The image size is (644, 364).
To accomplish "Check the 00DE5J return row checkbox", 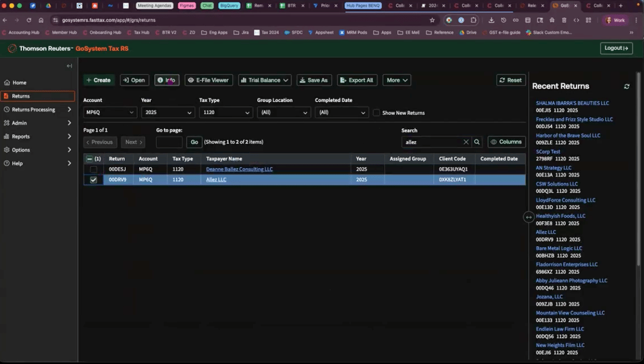I will point(93,169).
